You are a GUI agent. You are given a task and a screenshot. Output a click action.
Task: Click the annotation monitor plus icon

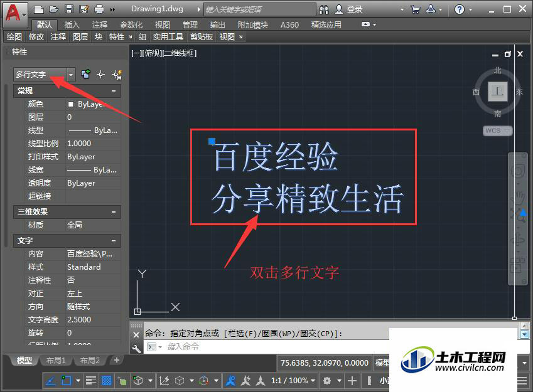[x=352, y=381]
